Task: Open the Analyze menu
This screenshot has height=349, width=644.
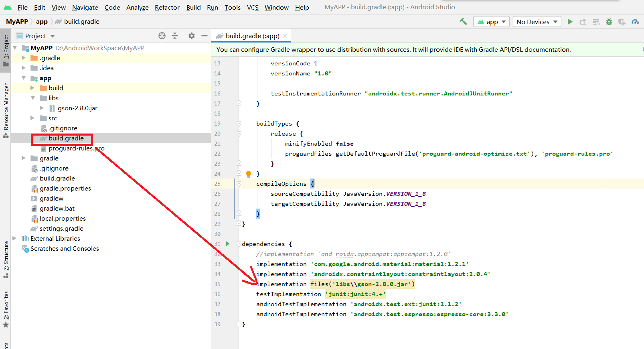Action: pyautogui.click(x=138, y=7)
